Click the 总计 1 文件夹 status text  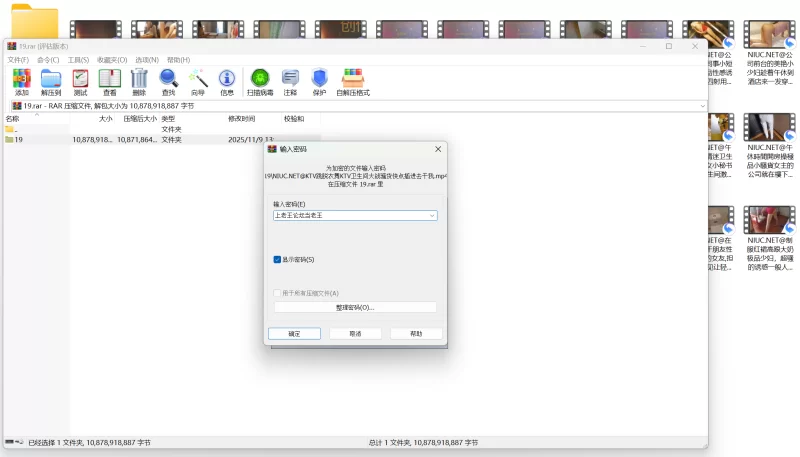point(423,442)
